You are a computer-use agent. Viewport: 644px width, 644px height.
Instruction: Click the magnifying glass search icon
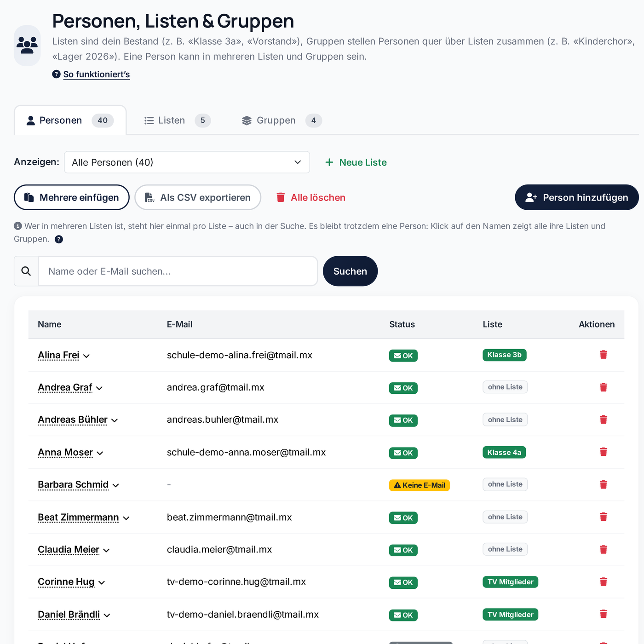(x=26, y=271)
